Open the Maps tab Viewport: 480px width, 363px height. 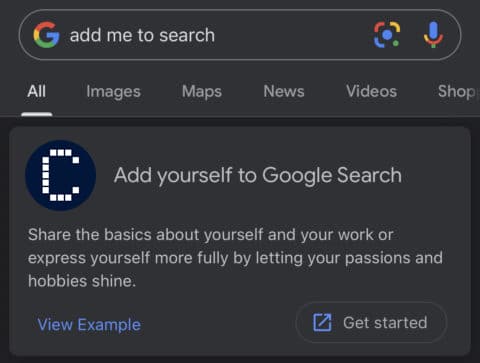point(202,92)
